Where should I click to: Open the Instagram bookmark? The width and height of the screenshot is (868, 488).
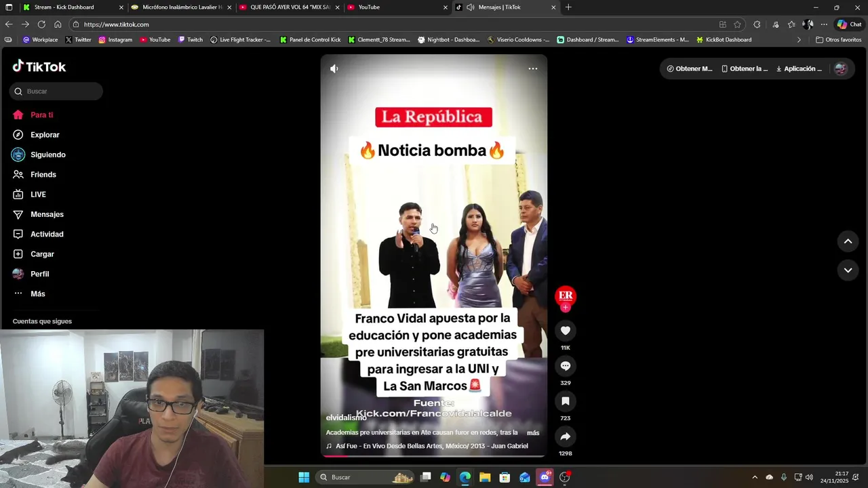(115, 40)
